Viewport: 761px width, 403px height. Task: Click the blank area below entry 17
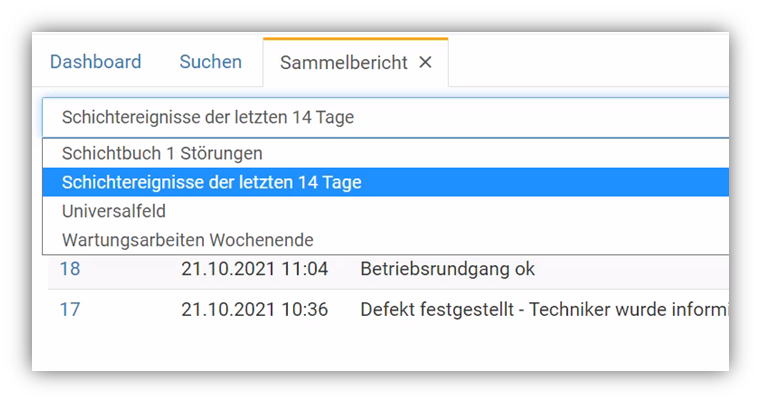(x=380, y=350)
